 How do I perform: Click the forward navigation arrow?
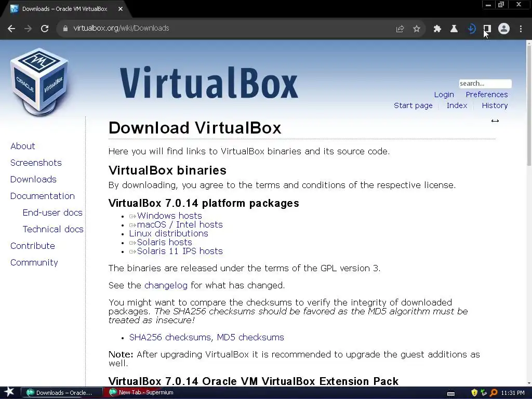(x=28, y=29)
